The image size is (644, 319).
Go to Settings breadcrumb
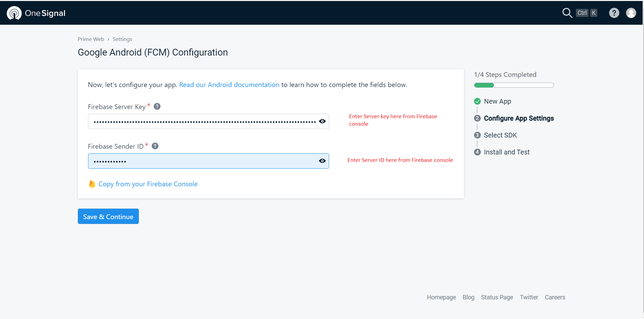(x=122, y=39)
